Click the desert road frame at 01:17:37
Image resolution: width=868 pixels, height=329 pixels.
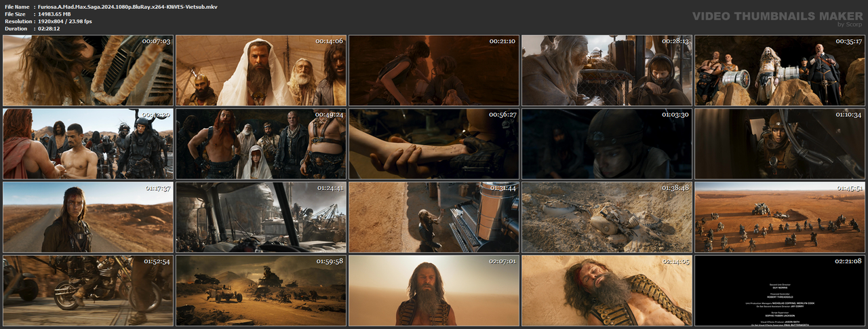click(88, 217)
